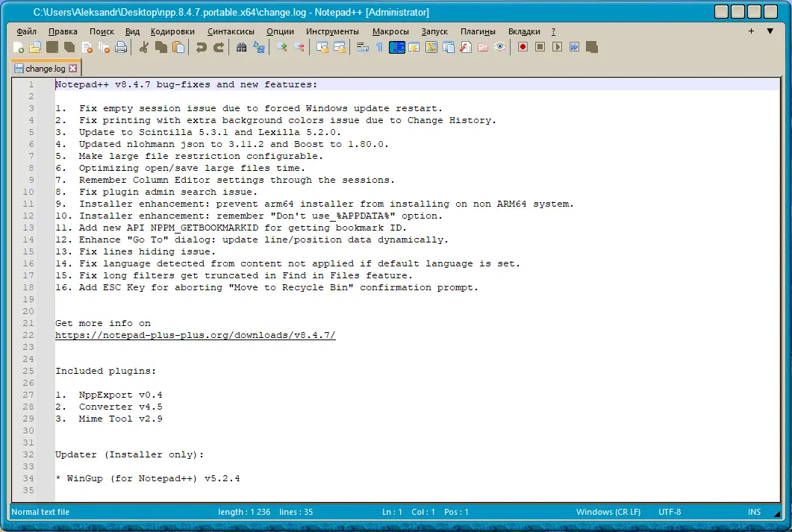Viewport: 792px width, 532px height.
Task: Click the Save All toolbar icon
Action: click(x=69, y=48)
